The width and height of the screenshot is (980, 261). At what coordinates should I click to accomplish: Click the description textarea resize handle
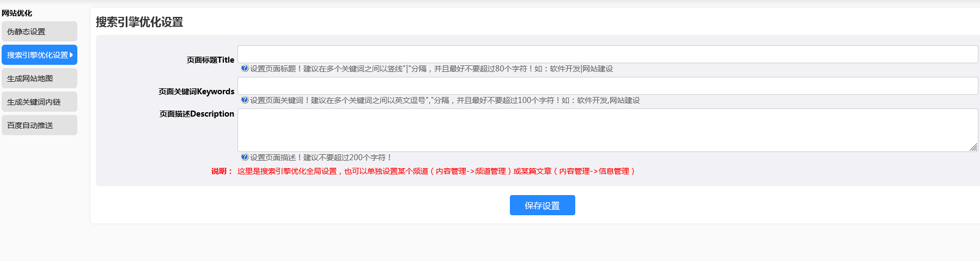click(x=973, y=147)
